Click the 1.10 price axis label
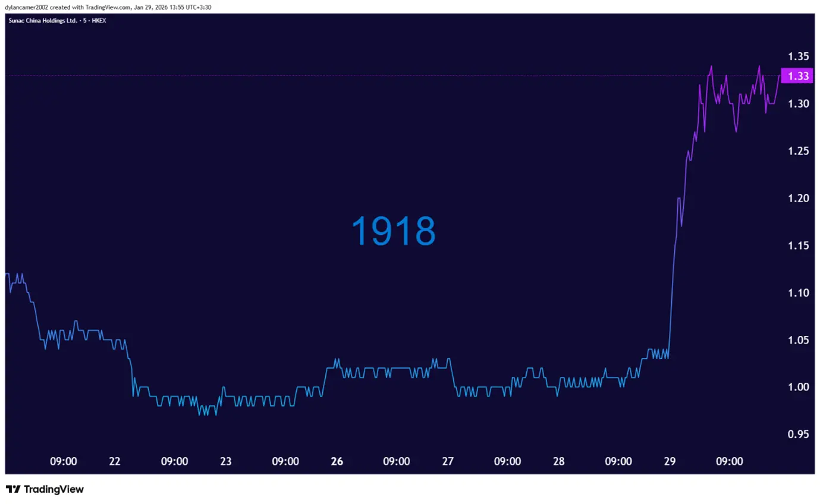 click(x=797, y=292)
